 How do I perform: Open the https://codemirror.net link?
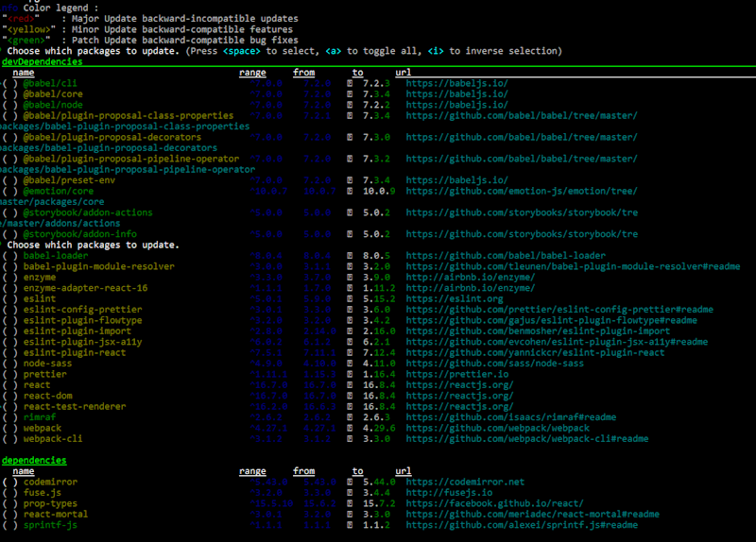[x=465, y=482]
